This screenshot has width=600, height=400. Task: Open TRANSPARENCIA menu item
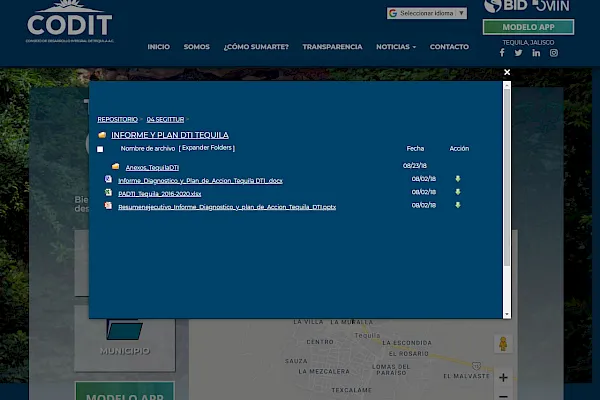tap(332, 47)
